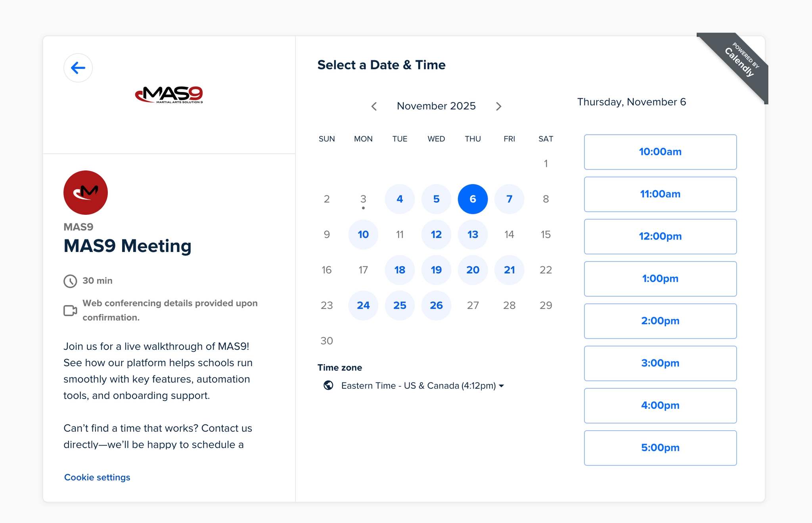Click the highlighted November 6 date
The height and width of the screenshot is (523, 812).
[473, 199]
